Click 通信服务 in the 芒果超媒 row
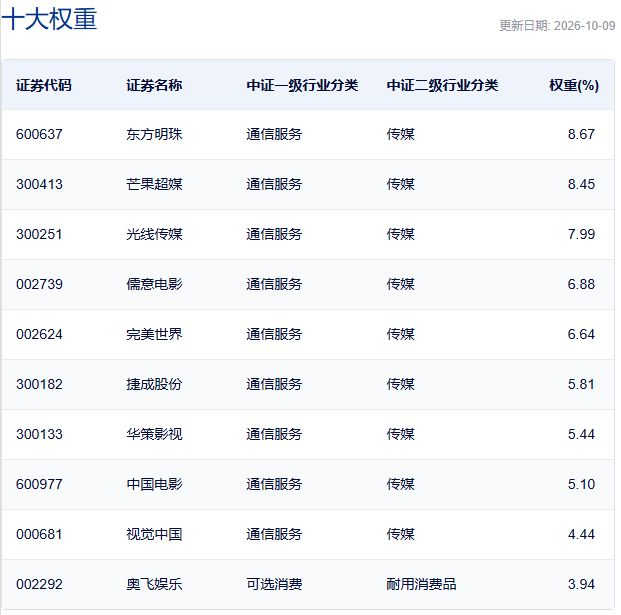 click(274, 184)
